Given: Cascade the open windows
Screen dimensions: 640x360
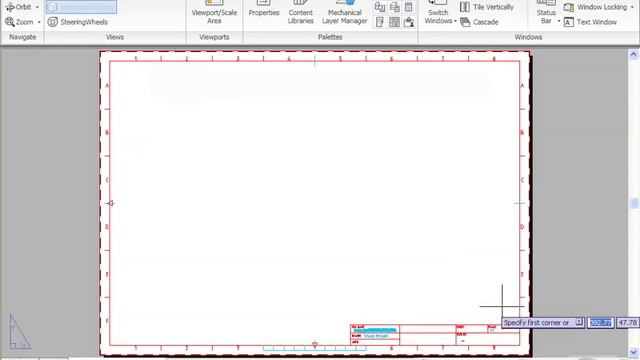Looking at the screenshot, I should click(x=479, y=22).
